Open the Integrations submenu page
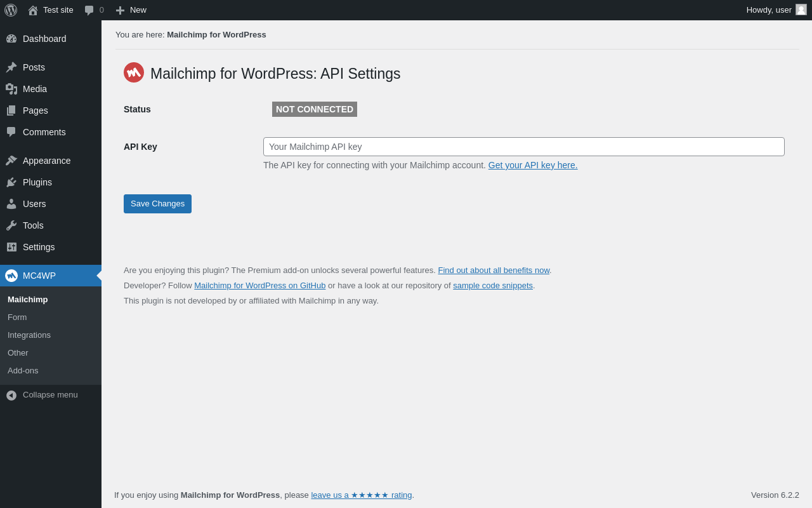The height and width of the screenshot is (508, 812). (29, 335)
